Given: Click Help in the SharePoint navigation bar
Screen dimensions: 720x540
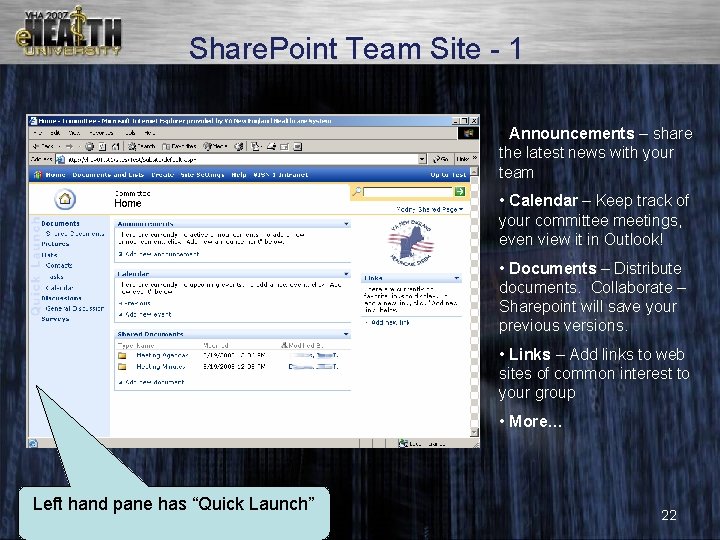Looking at the screenshot, I should [x=239, y=174].
